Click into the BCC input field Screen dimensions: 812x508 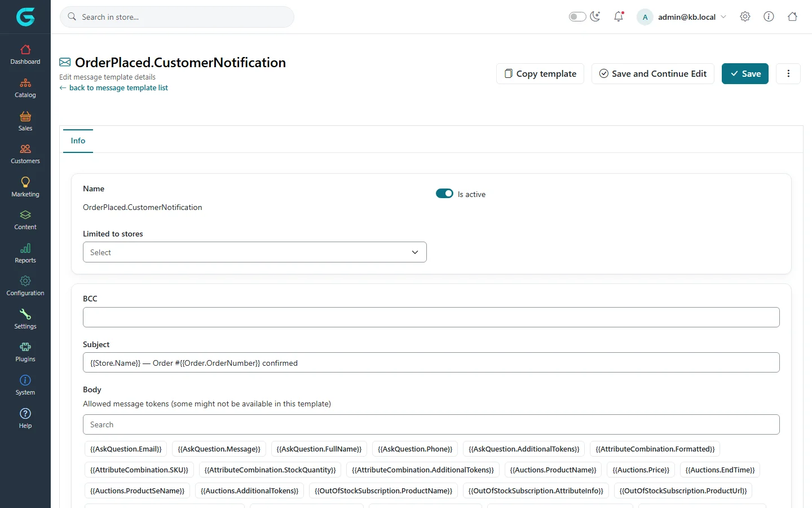431,317
